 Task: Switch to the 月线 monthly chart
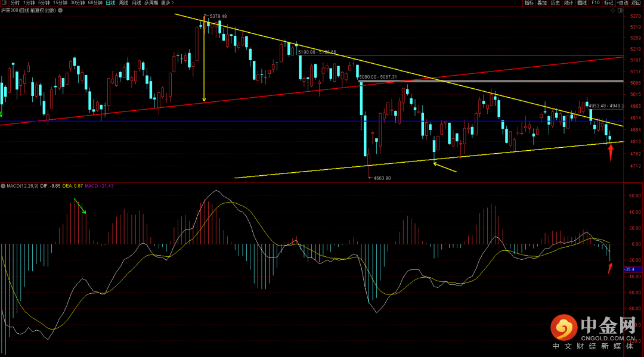coord(137,3)
